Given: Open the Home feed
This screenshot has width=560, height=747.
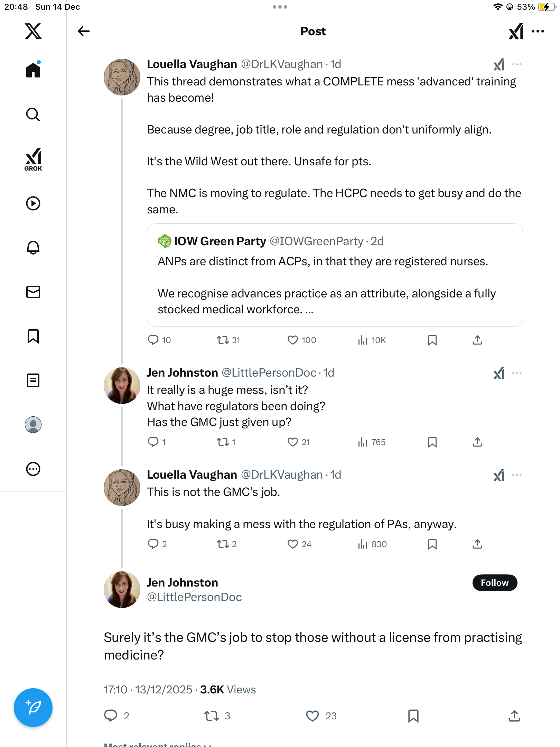Looking at the screenshot, I should 33,70.
